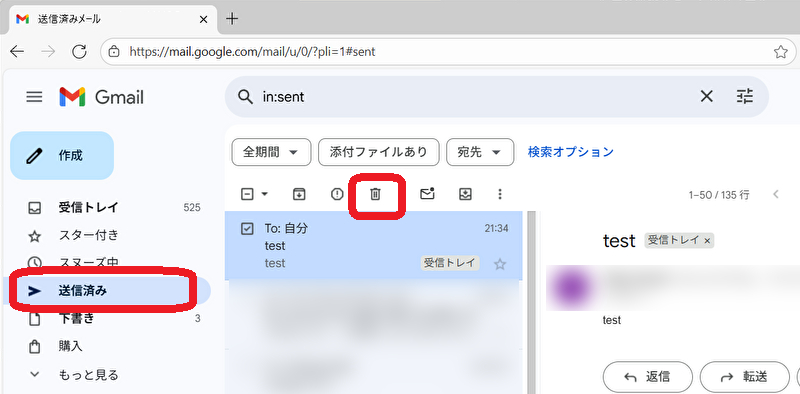
Task: Report spam with exclamation icon
Action: click(x=337, y=194)
